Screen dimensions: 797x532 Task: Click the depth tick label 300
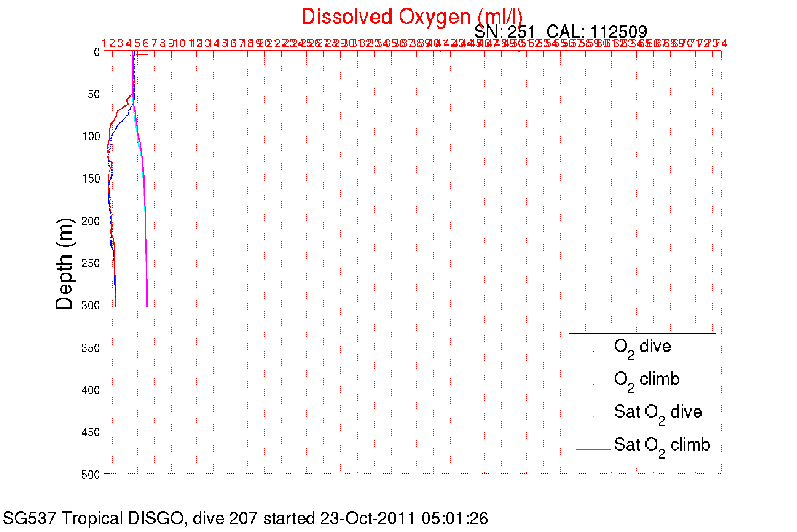click(91, 305)
